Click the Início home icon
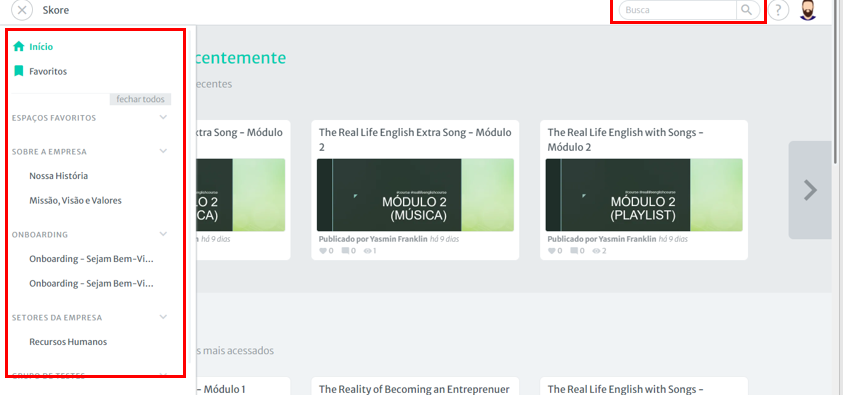Screen dimensions: 843x395 click(19, 46)
